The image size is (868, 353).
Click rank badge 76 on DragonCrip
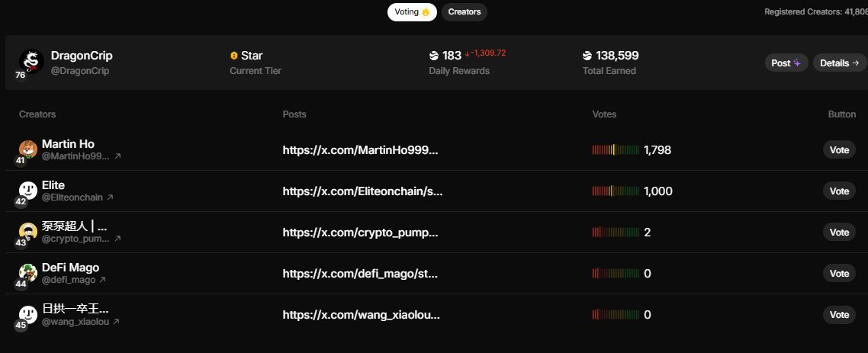point(21,75)
